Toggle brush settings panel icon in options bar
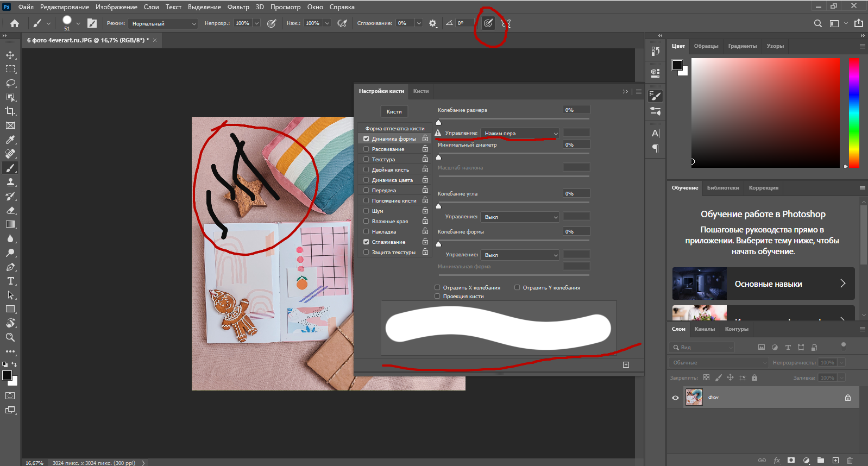868x466 pixels. 92,23
